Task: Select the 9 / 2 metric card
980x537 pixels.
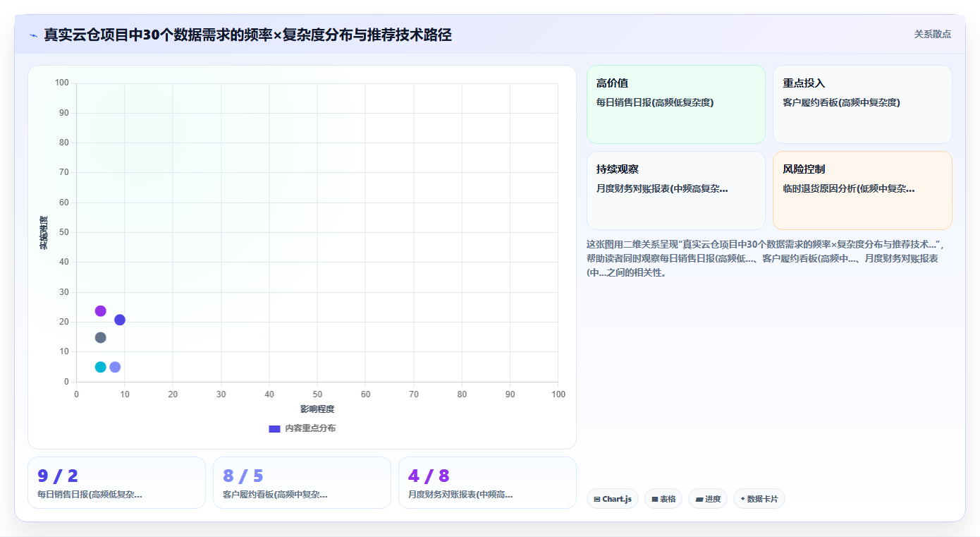Action: click(x=116, y=483)
